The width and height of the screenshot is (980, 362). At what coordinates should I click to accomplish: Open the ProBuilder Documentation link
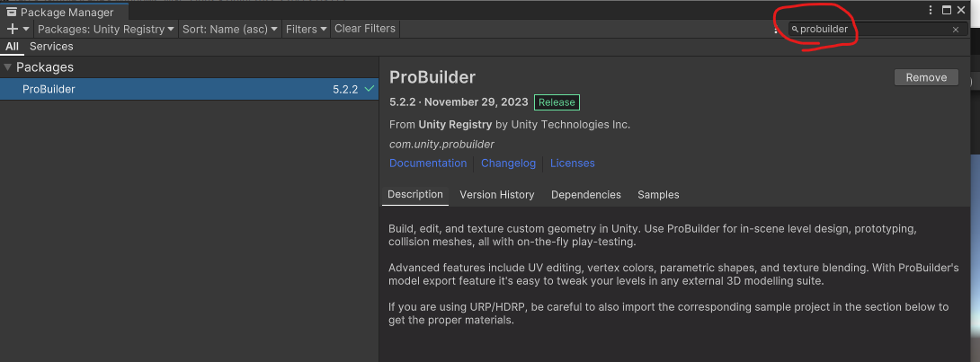428,163
